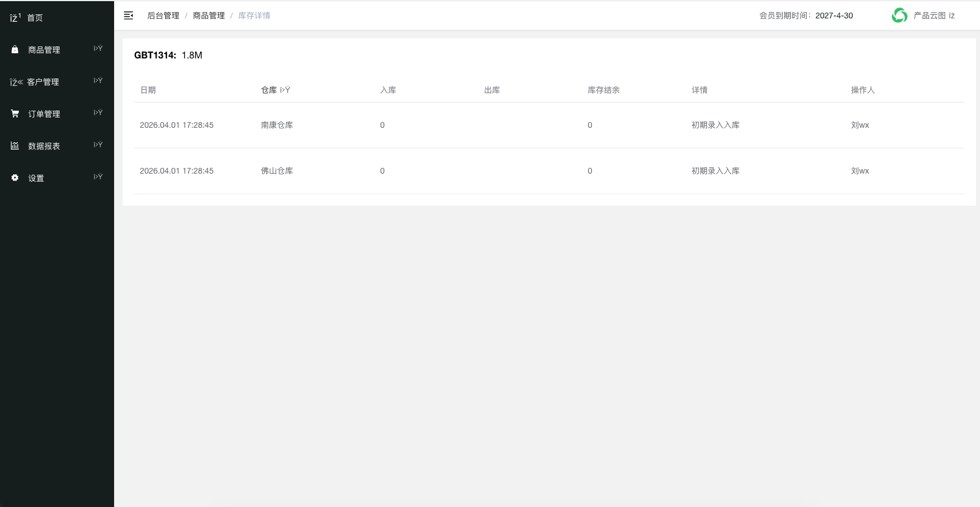Click 初期录入入库 in the 南康仓库 row
The width and height of the screenshot is (980, 507).
click(x=716, y=125)
